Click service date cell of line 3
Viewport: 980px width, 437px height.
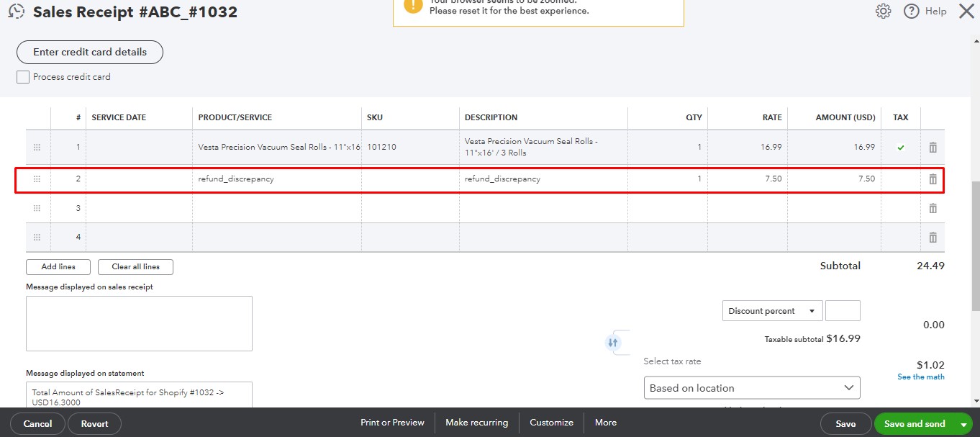139,208
